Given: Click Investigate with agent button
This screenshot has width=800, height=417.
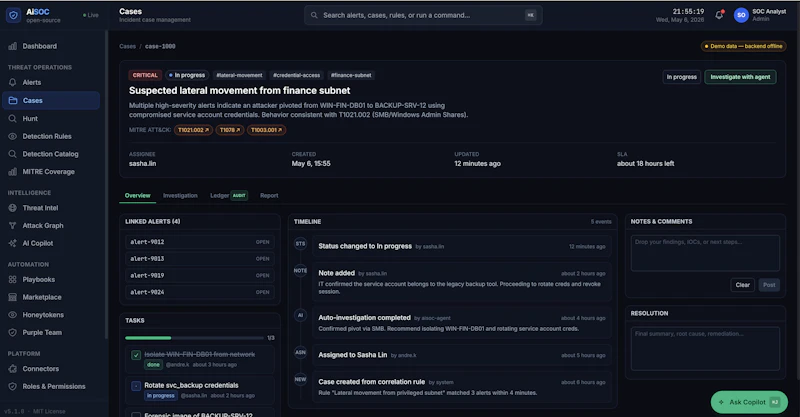Looking at the screenshot, I should point(740,77).
